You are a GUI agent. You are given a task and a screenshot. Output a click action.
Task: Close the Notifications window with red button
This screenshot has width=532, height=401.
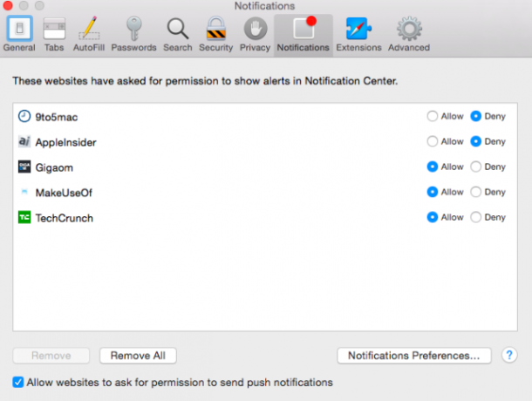8,5
